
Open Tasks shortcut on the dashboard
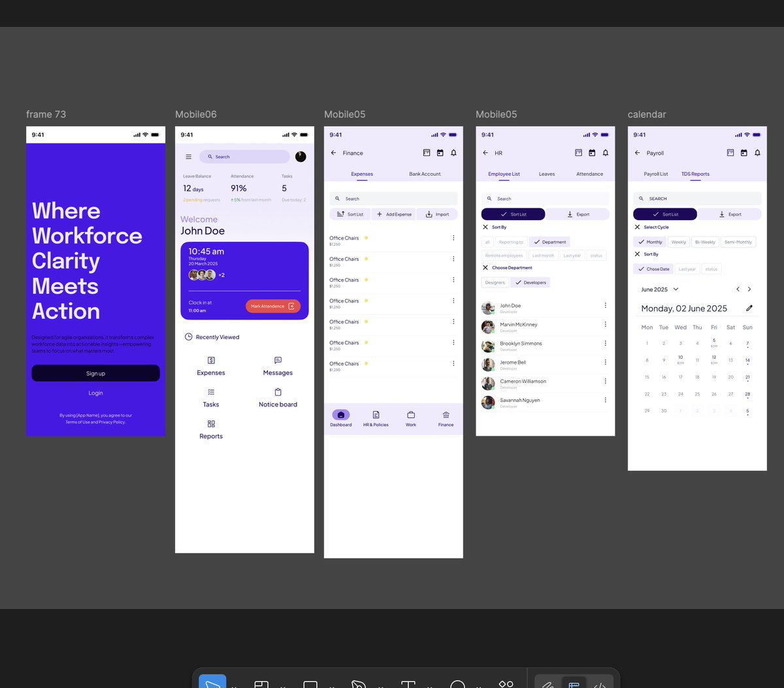(211, 398)
